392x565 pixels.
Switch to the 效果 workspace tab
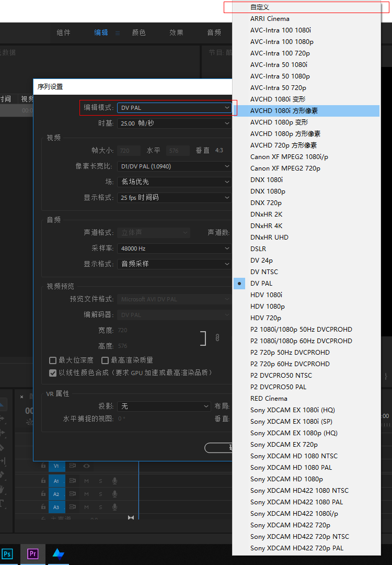click(176, 33)
